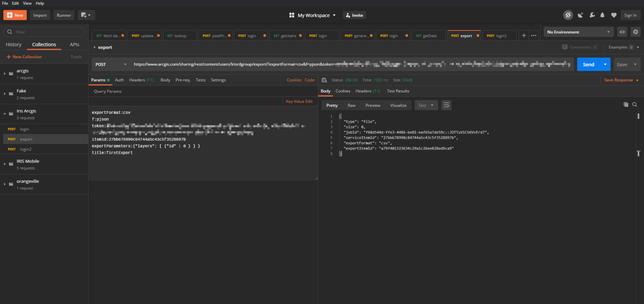Copy the response body to clipboard
The height and width of the screenshot is (304, 644).
click(626, 105)
